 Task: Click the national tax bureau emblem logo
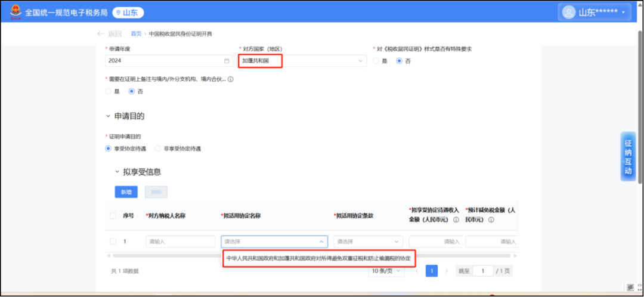pos(16,12)
